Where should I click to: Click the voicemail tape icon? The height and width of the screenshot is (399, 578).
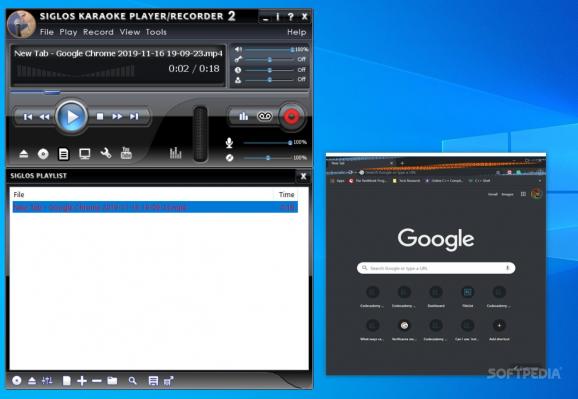(265, 117)
